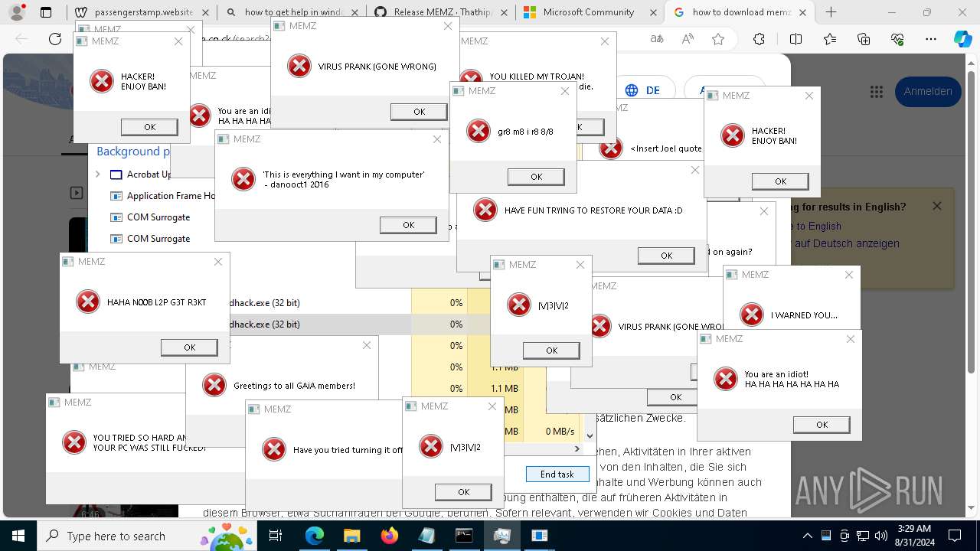Screen dimensions: 980x551
Task: Open a new browser tab with plus
Action: [831, 12]
